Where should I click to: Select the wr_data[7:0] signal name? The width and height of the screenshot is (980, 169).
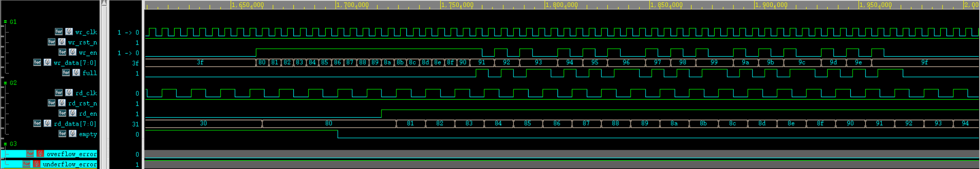tap(75, 63)
